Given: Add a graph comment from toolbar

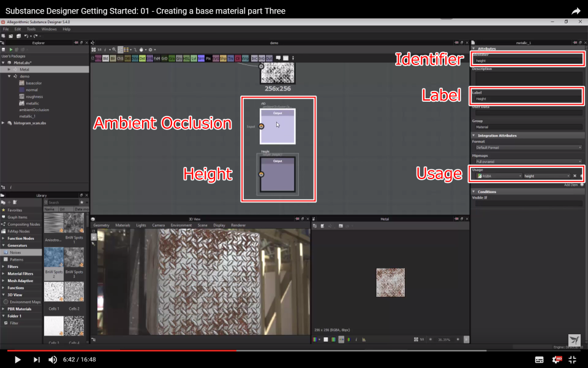Looking at the screenshot, I should (278, 58).
